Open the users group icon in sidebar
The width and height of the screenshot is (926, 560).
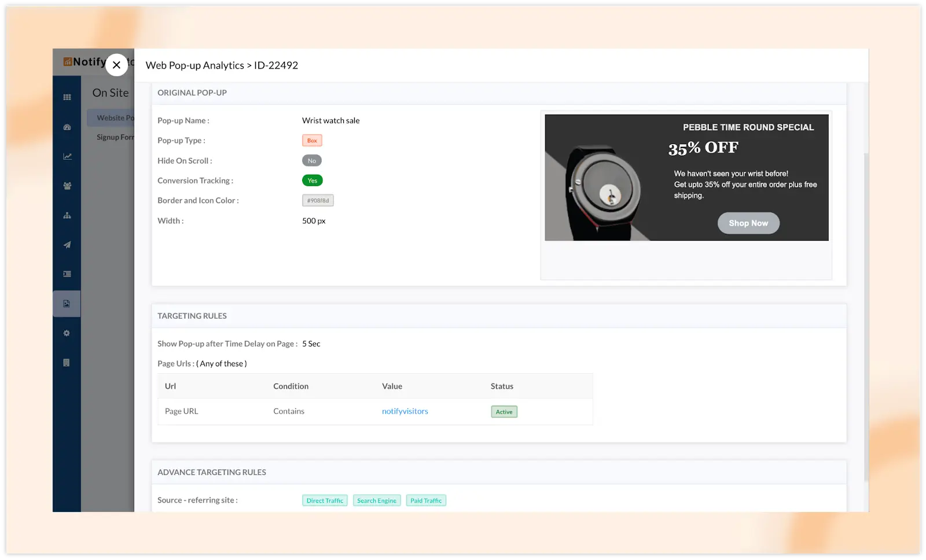pos(67,186)
